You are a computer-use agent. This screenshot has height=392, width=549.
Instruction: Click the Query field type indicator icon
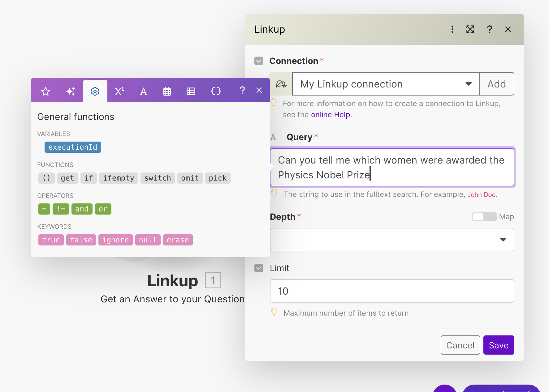pyautogui.click(x=273, y=137)
